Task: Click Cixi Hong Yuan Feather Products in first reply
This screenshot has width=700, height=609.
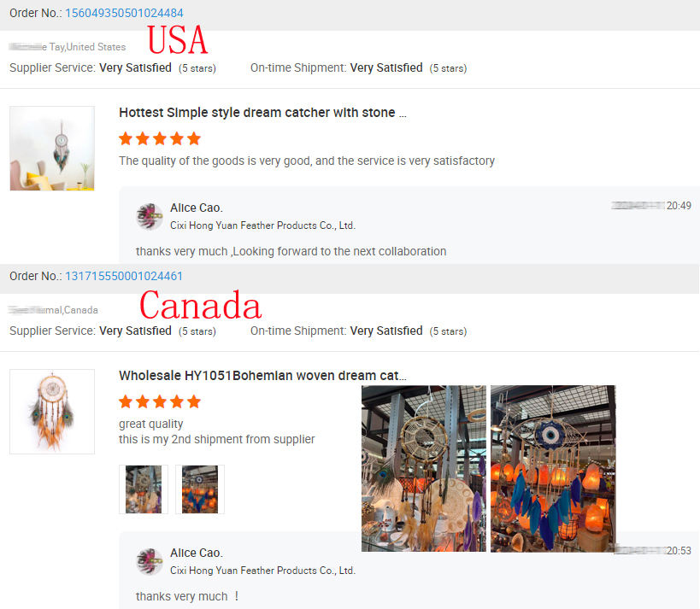Action: [x=262, y=225]
